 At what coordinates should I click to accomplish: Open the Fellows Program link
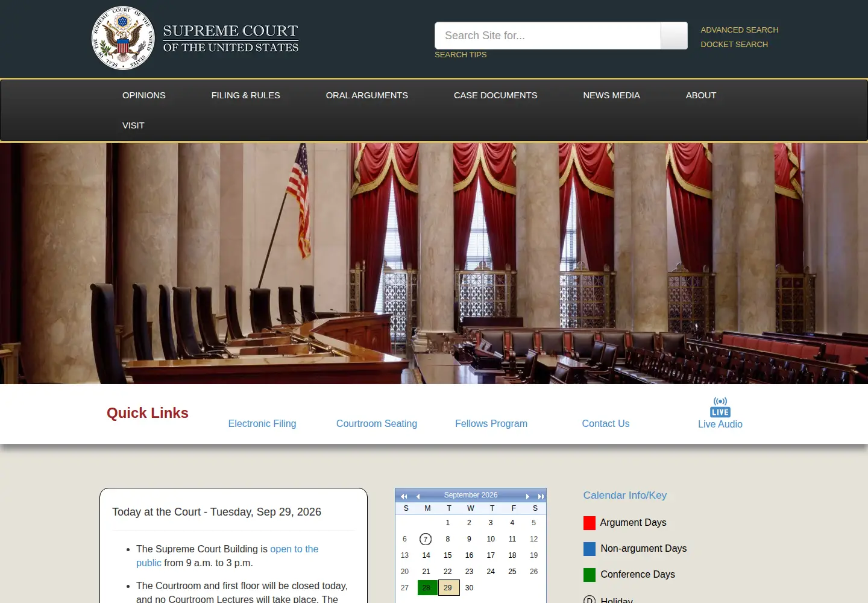(x=491, y=423)
